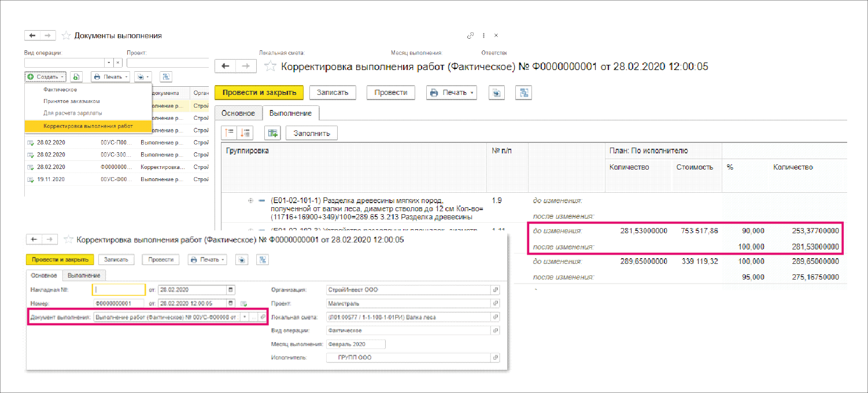This screenshot has height=393, width=868.
Task: Click the copy-link icon near top right
Action: coord(471,35)
